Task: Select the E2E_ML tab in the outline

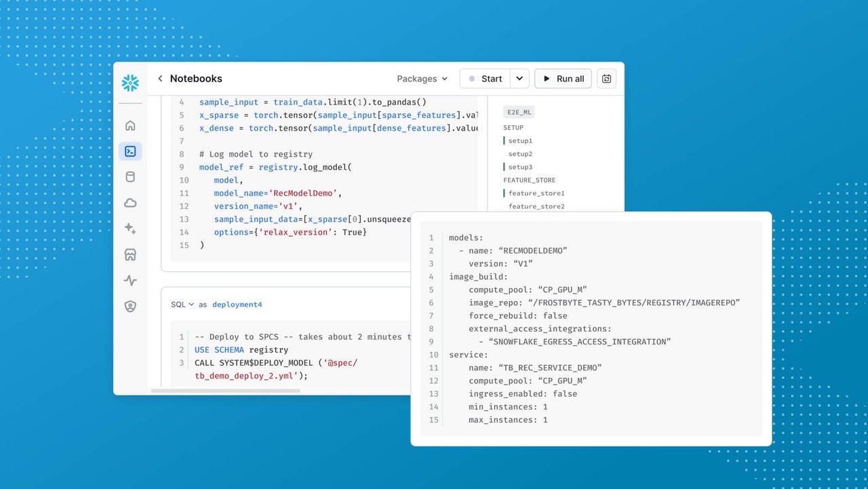Action: point(518,112)
